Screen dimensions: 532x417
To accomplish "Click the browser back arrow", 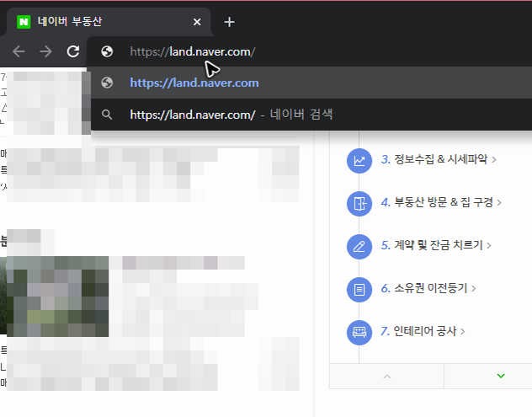I will pos(19,51).
